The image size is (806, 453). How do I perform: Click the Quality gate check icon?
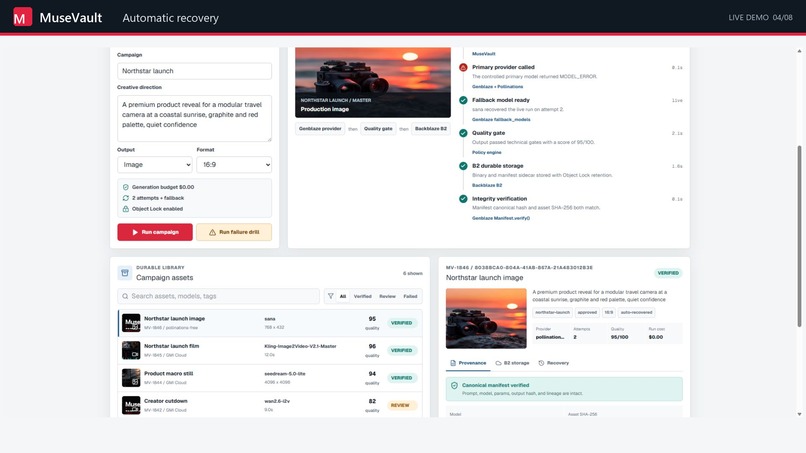[463, 133]
